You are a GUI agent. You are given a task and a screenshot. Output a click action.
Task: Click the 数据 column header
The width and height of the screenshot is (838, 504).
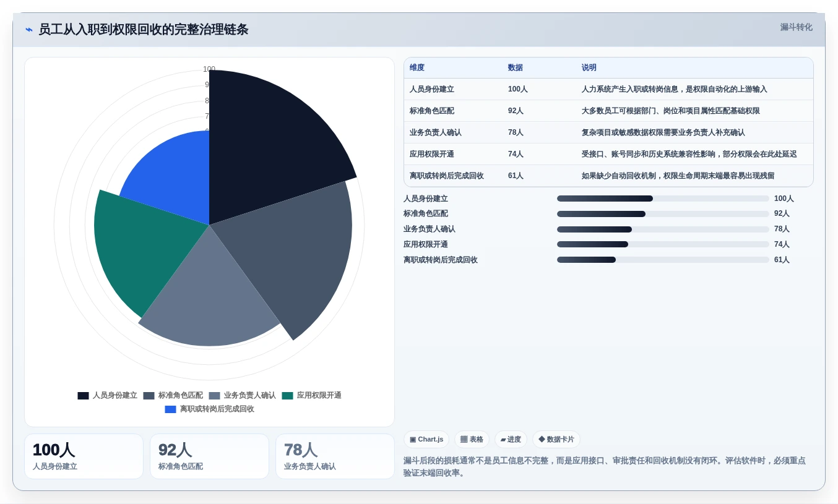coord(516,67)
